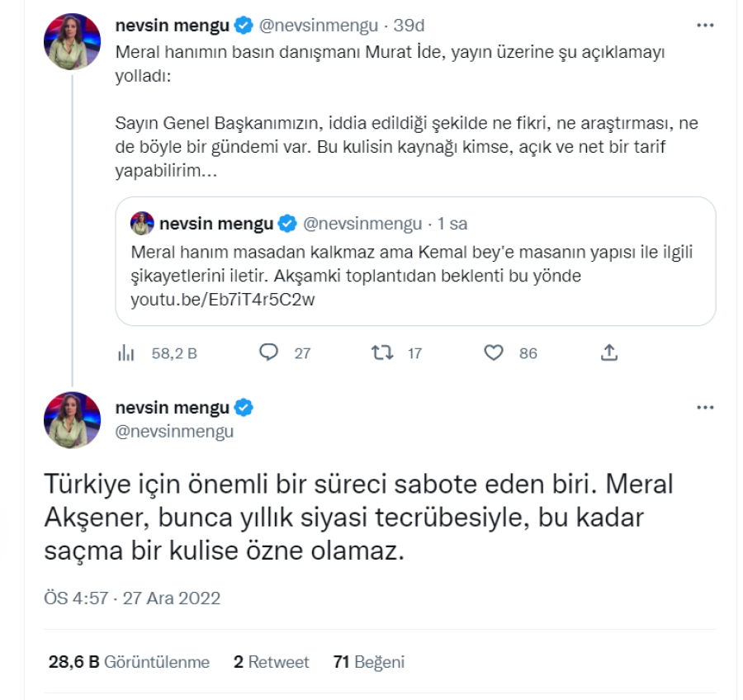
Task: View the 2 Retweet list
Action: (x=271, y=662)
